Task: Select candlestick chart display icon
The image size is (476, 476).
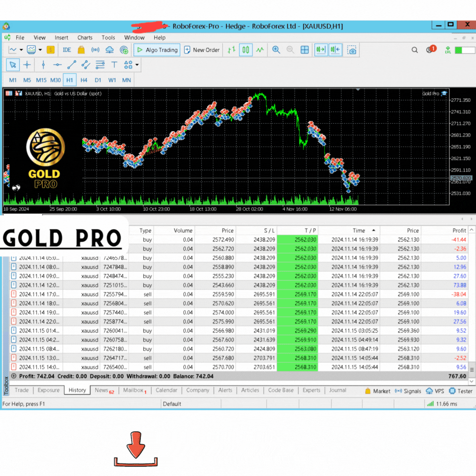Action: (246, 50)
